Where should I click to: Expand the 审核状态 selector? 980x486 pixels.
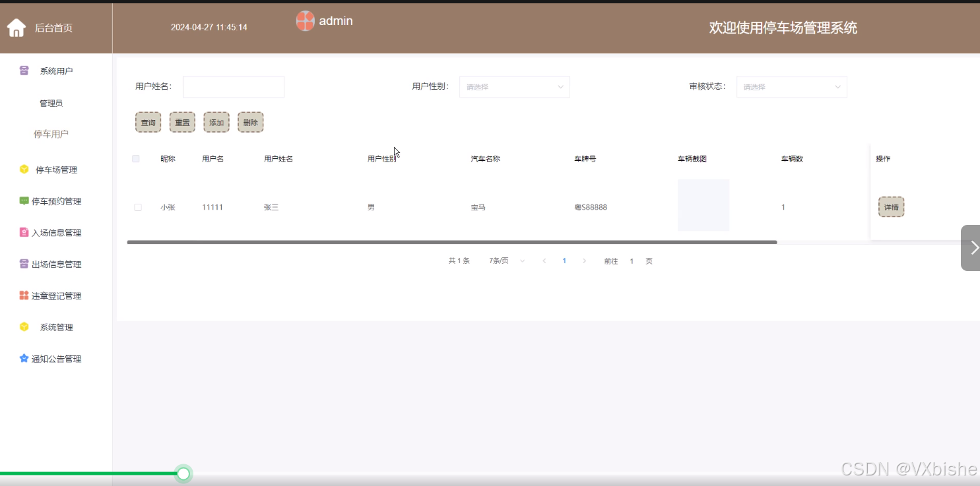(791, 86)
